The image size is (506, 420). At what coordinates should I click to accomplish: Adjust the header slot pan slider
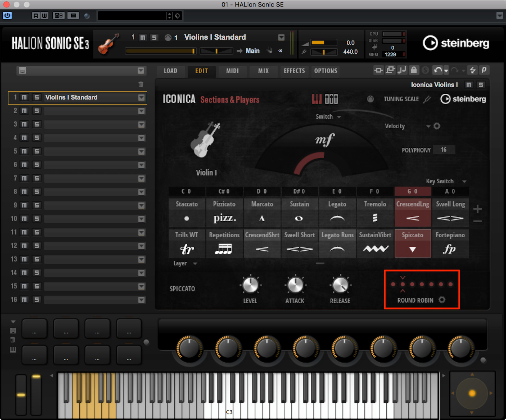click(216, 51)
